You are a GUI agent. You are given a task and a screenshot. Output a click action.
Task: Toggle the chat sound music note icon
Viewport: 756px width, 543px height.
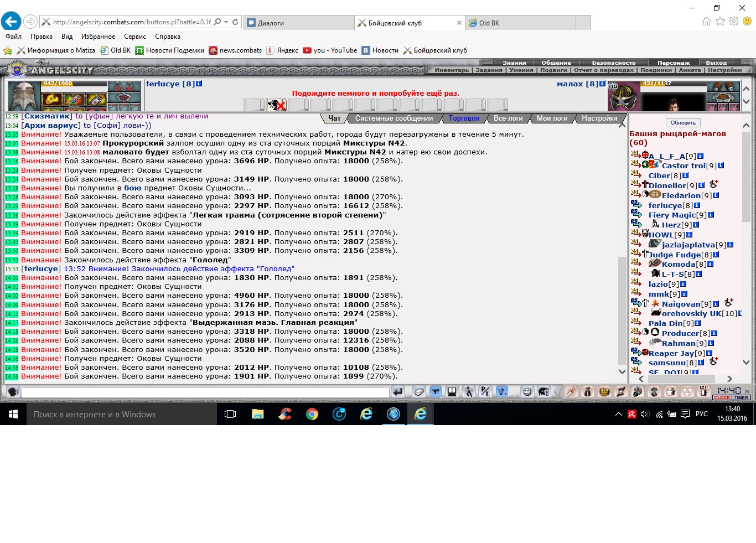coord(502,392)
